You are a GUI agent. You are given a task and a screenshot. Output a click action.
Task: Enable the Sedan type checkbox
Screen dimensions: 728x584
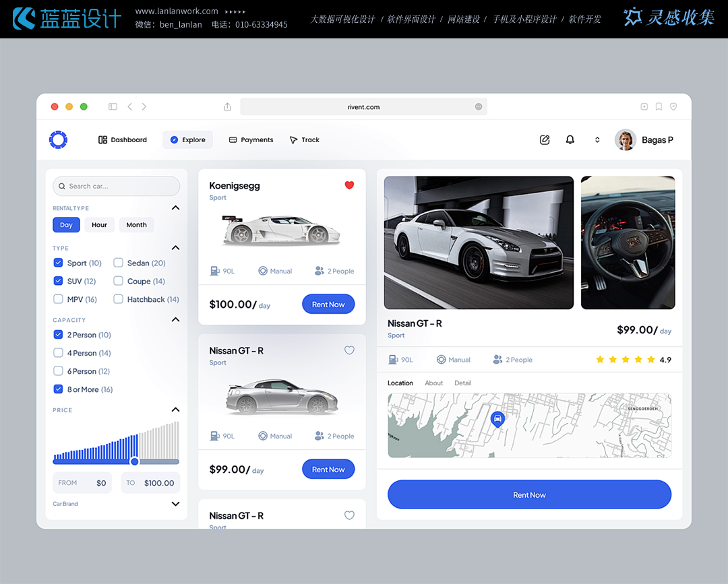118,263
